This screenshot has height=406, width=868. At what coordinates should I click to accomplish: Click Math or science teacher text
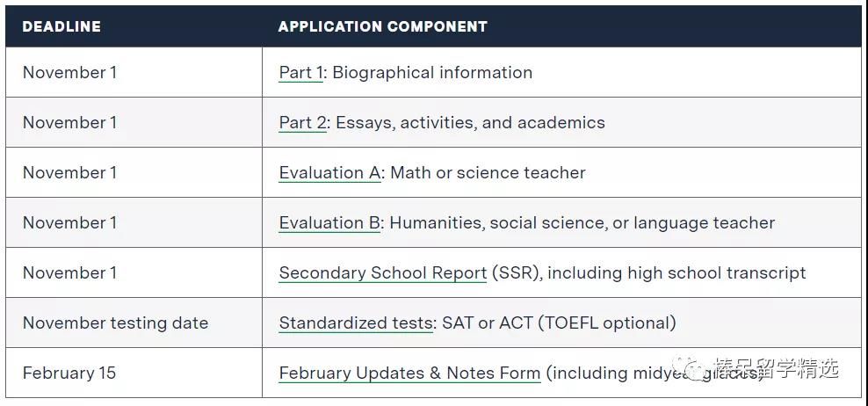pos(488,172)
